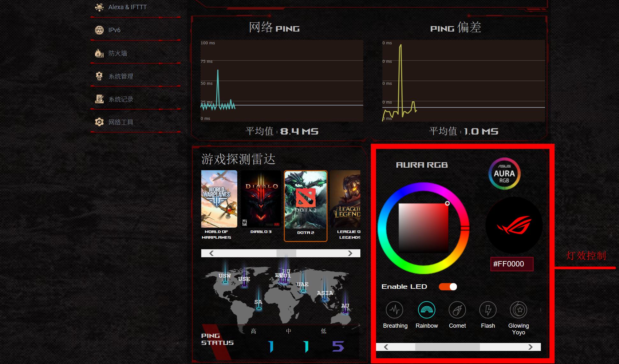Click the ASUS AURA RGB logo

coord(504,174)
